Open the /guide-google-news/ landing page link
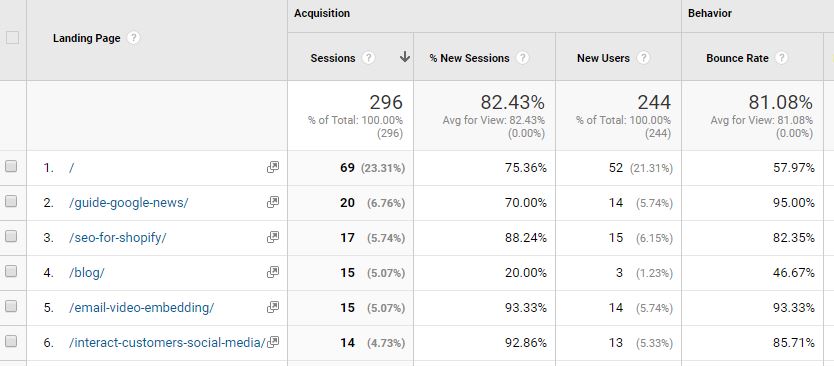 tap(129, 203)
